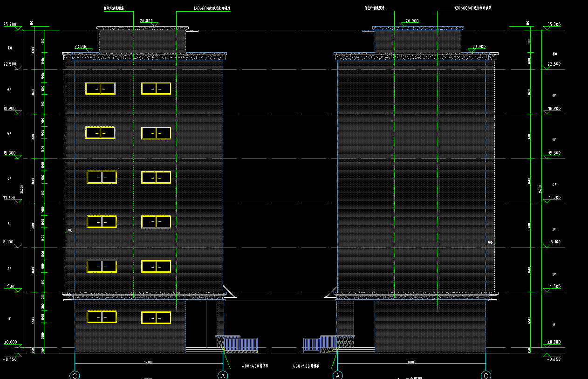
Task: Select the doorway opening on the right elevation
Action: pyautogui.click(x=364, y=324)
